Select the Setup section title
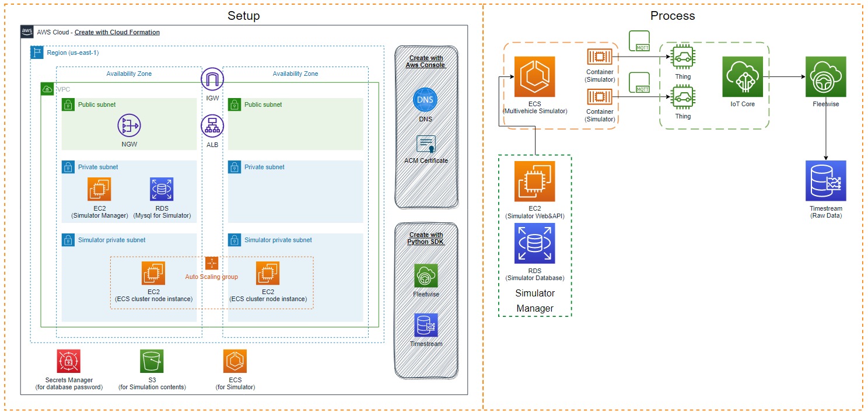868x412 pixels. [244, 16]
